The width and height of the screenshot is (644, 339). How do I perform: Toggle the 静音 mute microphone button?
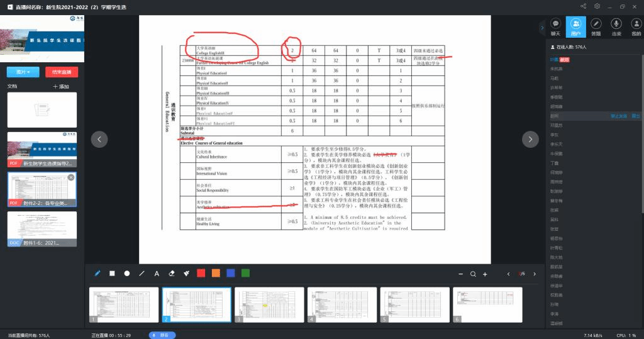pyautogui.click(x=162, y=335)
